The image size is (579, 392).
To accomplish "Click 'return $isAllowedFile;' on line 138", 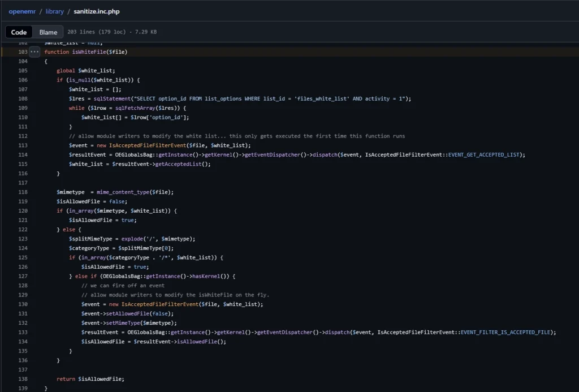I will [90, 378].
